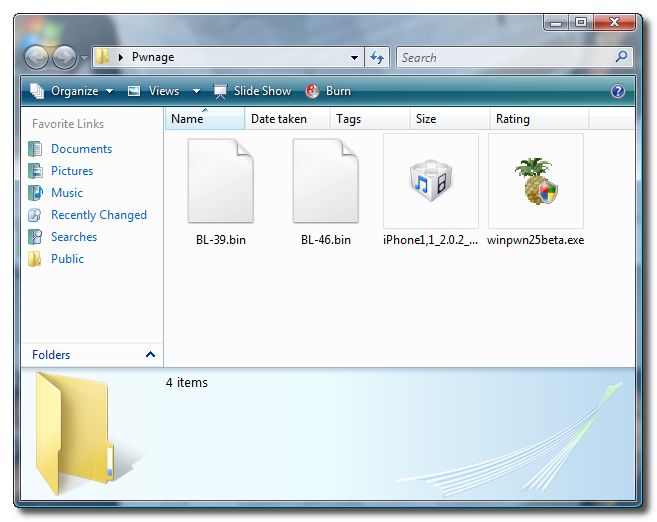
Task: Sort by Date taken column
Action: (279, 119)
